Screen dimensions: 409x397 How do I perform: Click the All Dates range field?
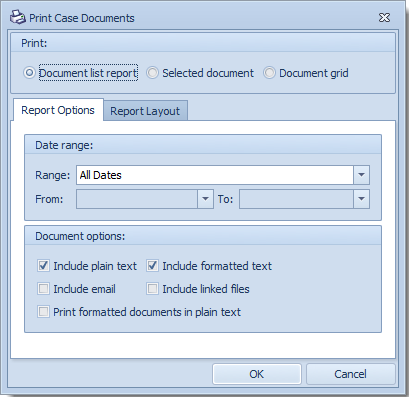215,175
